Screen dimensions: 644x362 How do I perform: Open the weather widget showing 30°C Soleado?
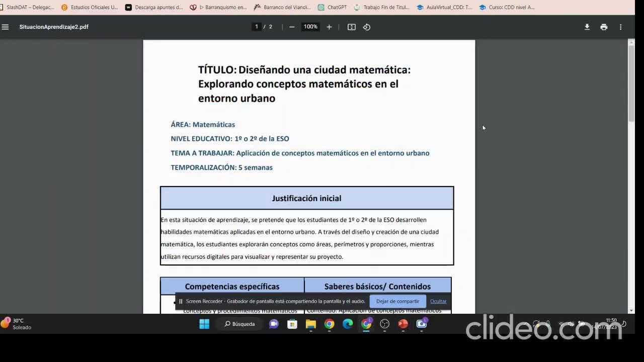17,324
